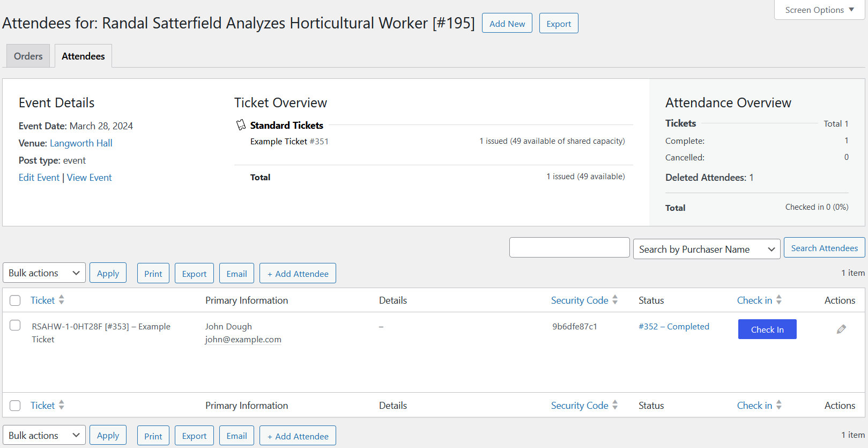This screenshot has width=868, height=448.
Task: Click the top Print button
Action: [153, 273]
